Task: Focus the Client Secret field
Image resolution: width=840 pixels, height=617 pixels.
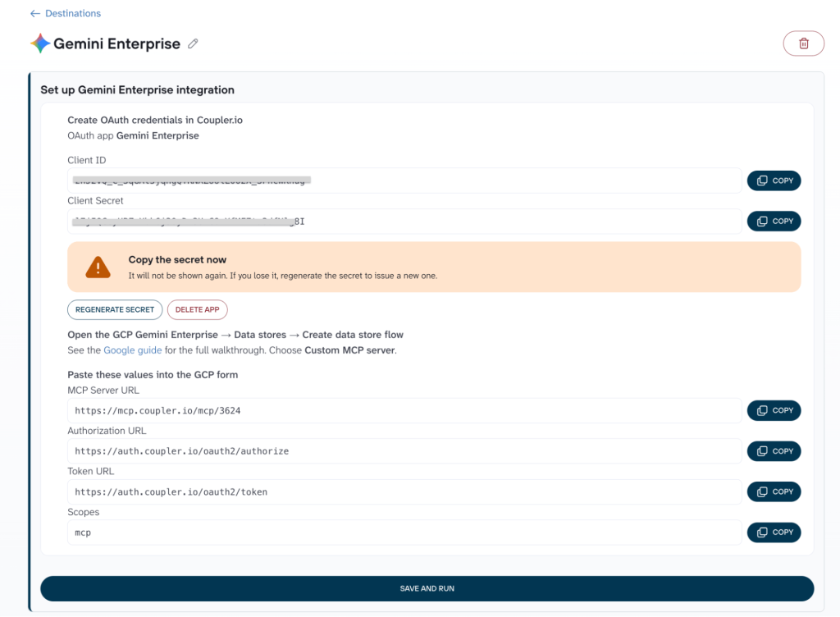Action: pos(404,222)
